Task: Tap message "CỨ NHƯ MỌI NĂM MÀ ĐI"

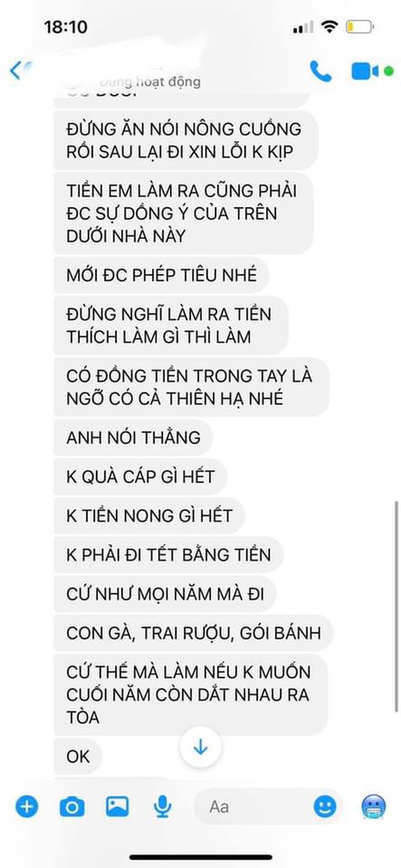Action: tap(165, 594)
